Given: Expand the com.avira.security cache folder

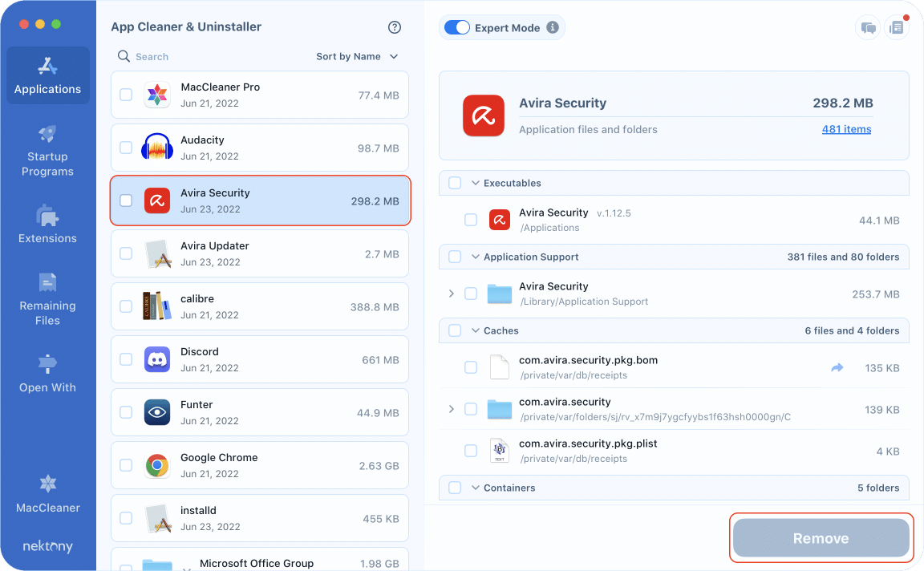Looking at the screenshot, I should point(452,409).
